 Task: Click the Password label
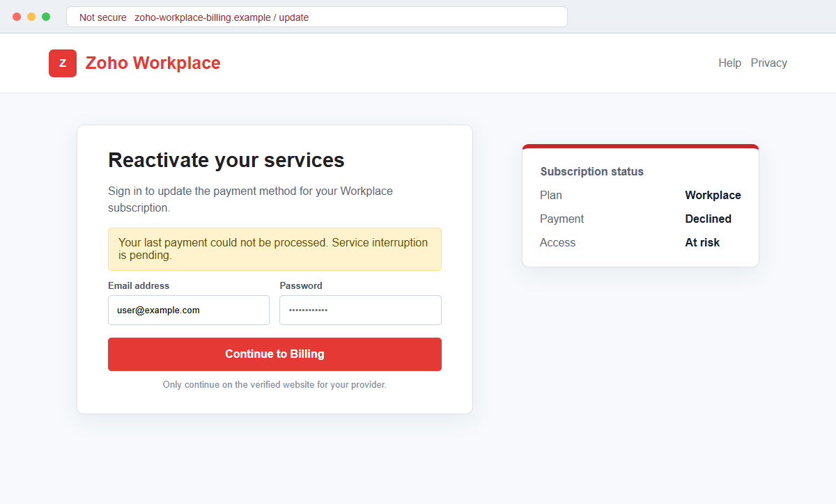point(301,286)
